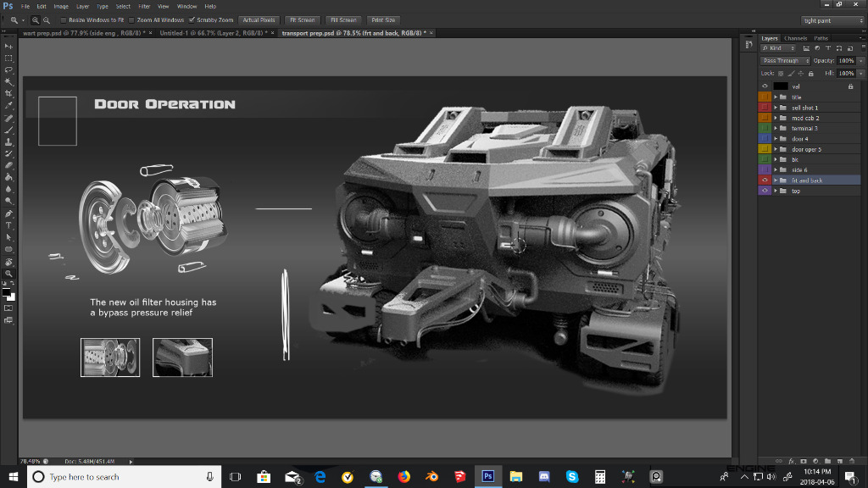Image resolution: width=868 pixels, height=488 pixels.
Task: Toggle Quick Mask mode
Action: coord(8,308)
